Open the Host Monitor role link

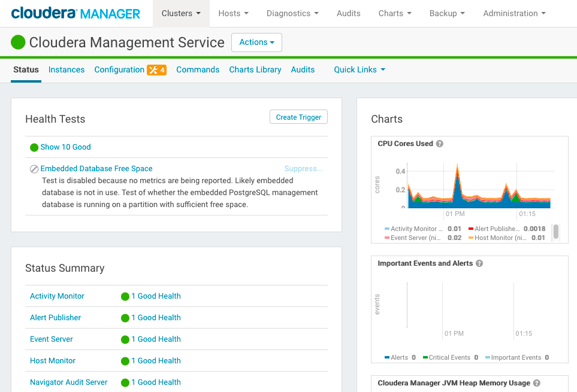[x=53, y=360]
